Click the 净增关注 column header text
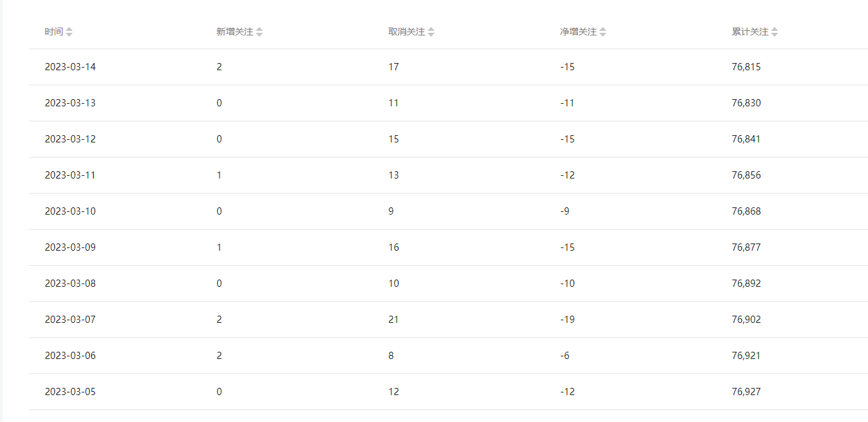This screenshot has height=422, width=868. 578,32
